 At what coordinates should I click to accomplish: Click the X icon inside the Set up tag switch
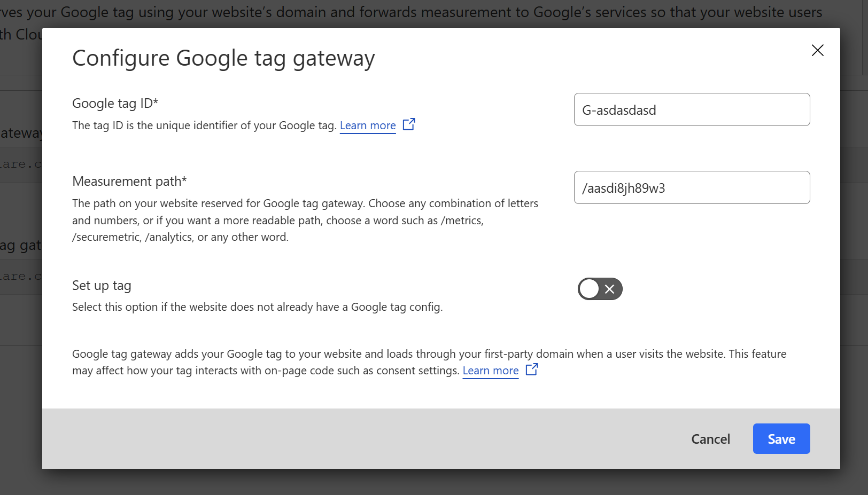point(609,289)
